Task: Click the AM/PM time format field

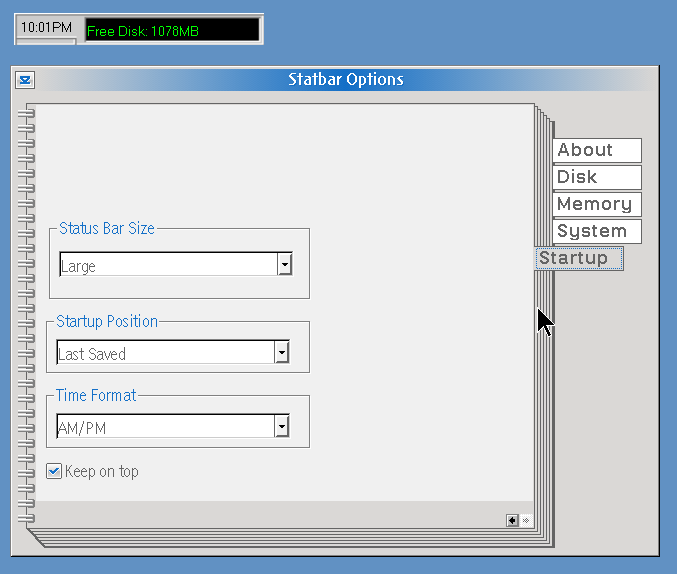Action: [x=164, y=427]
